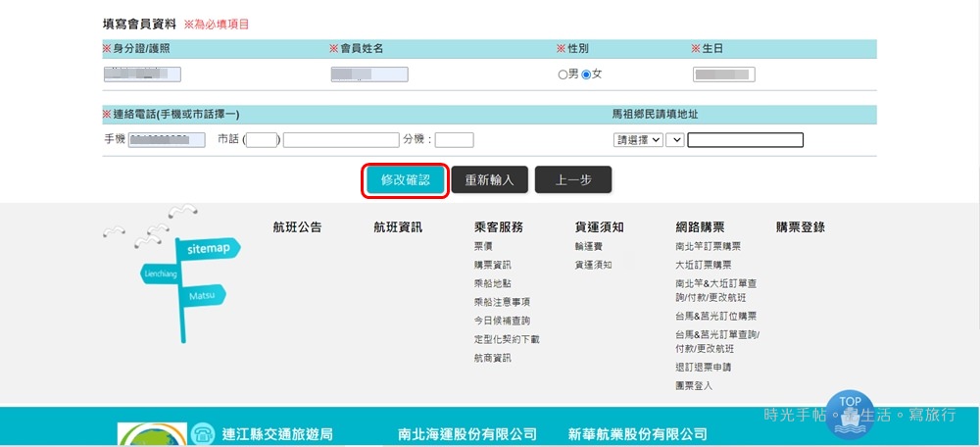Open the 退訂退票申請 link
Screen dimensions: 980x447
pos(703,368)
